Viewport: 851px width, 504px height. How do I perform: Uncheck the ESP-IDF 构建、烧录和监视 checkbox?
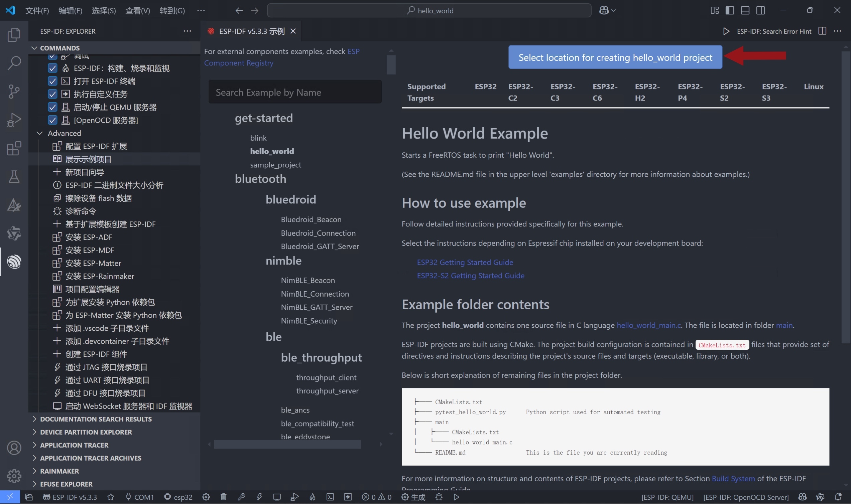(53, 68)
